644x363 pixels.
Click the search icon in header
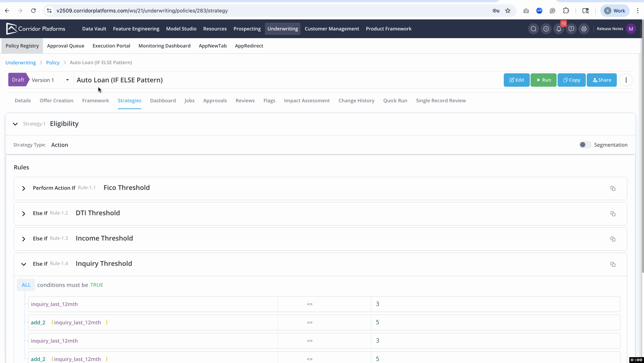click(533, 29)
